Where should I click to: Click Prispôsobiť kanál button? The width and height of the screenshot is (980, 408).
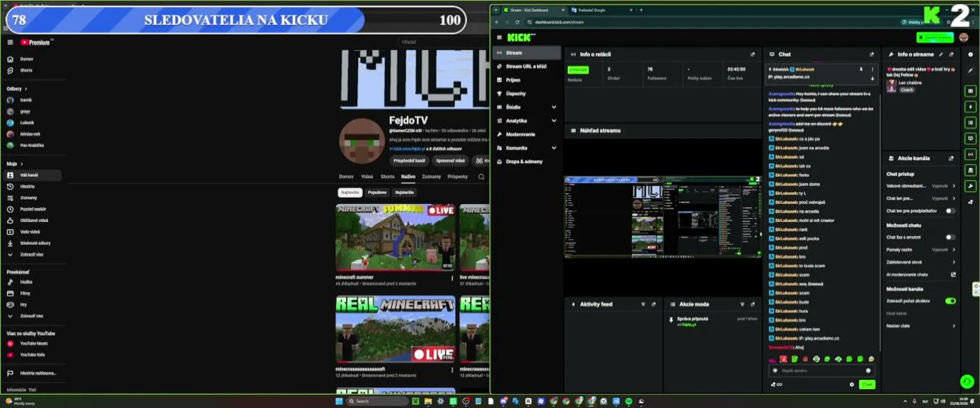coord(409,161)
